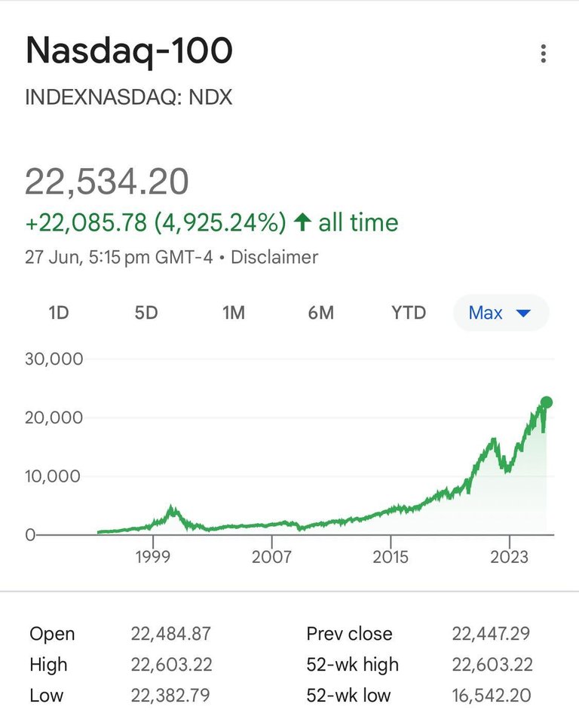
Task: Click the green up arrow indicator
Action: [302, 222]
